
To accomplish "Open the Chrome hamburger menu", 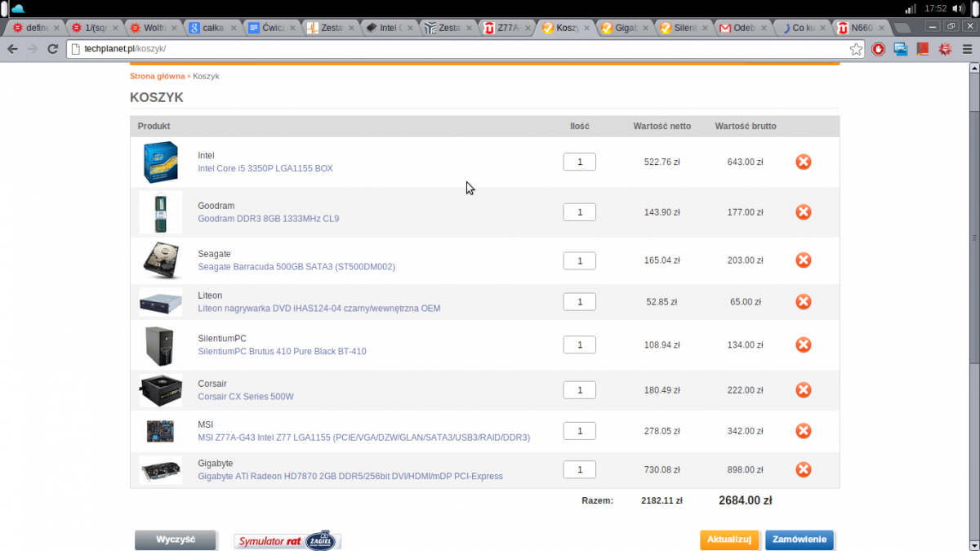I will point(967,49).
